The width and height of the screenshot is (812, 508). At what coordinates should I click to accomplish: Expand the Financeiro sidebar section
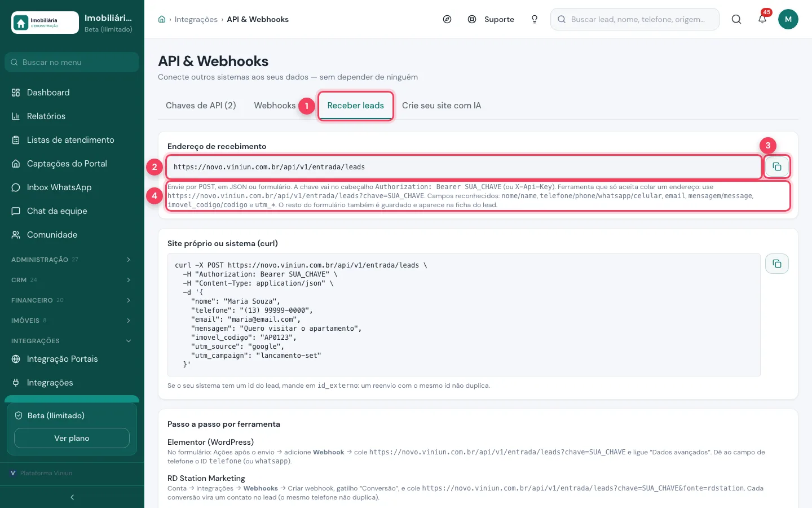(72, 300)
